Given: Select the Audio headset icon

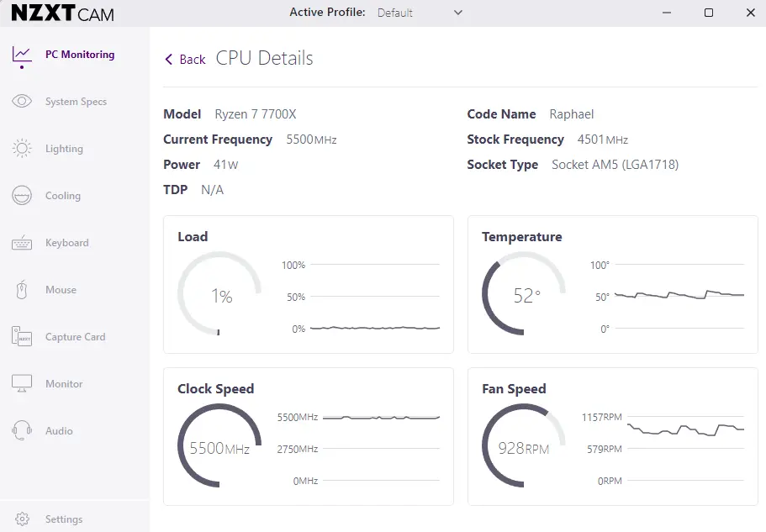Looking at the screenshot, I should pos(22,430).
